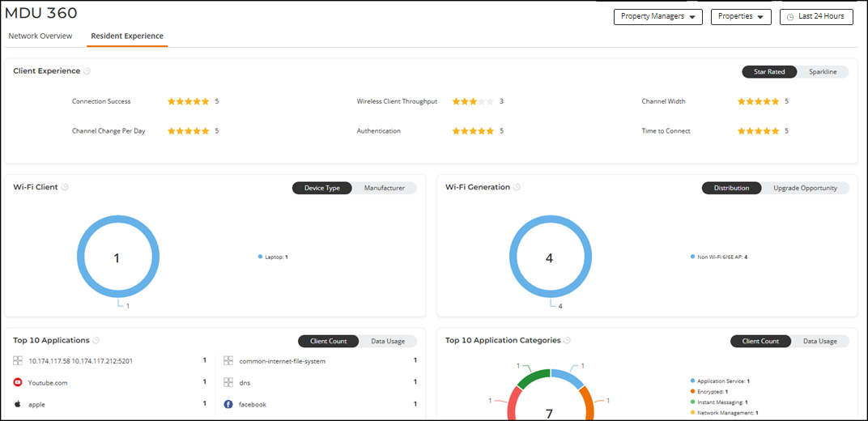Select Data Usage in Top 10 Applications
Image resolution: width=868 pixels, height=421 pixels.
click(388, 342)
